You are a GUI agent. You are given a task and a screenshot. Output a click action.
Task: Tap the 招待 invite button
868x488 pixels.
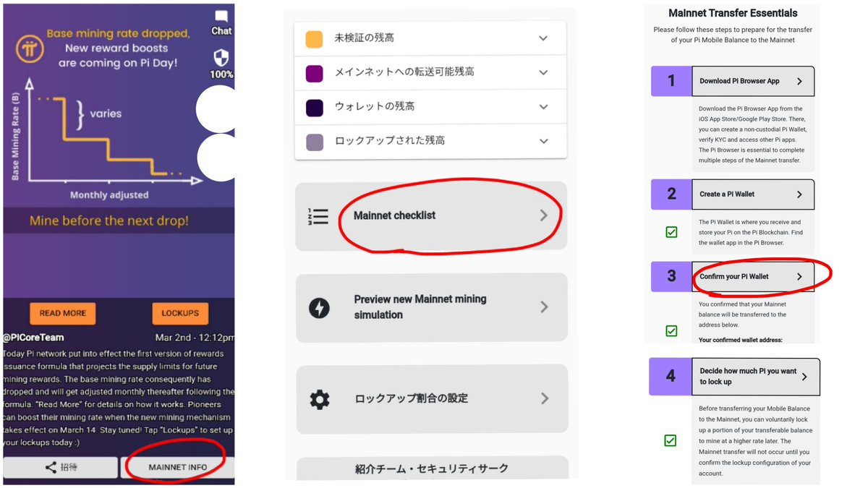(x=61, y=468)
